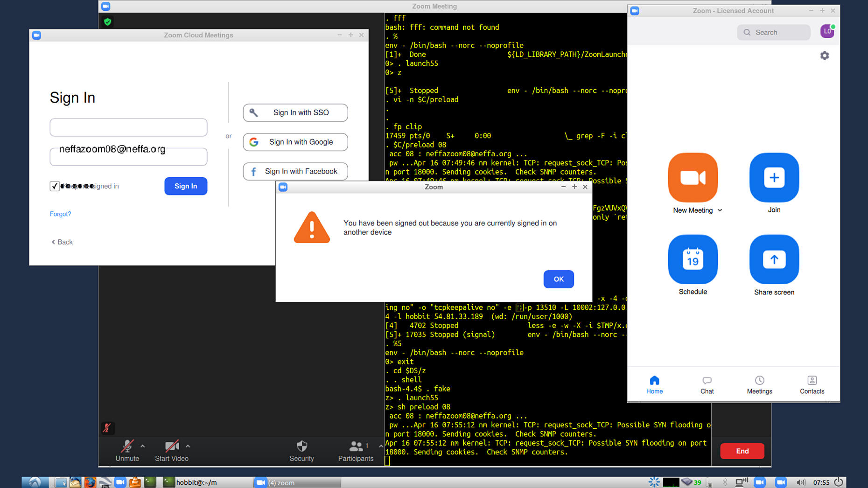This screenshot has width=868, height=488.
Task: Switch to the Contacts tab
Action: pos(812,385)
